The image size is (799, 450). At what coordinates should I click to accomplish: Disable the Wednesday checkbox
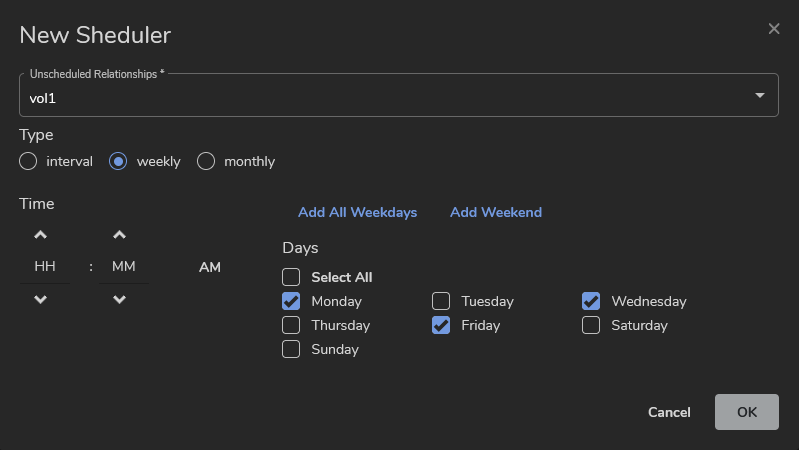[x=591, y=301]
